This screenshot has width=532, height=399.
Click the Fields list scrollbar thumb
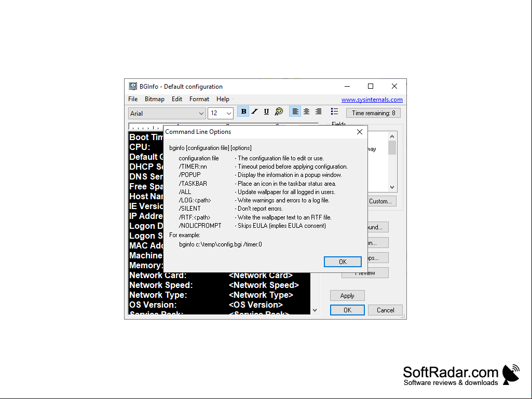pyautogui.click(x=392, y=147)
